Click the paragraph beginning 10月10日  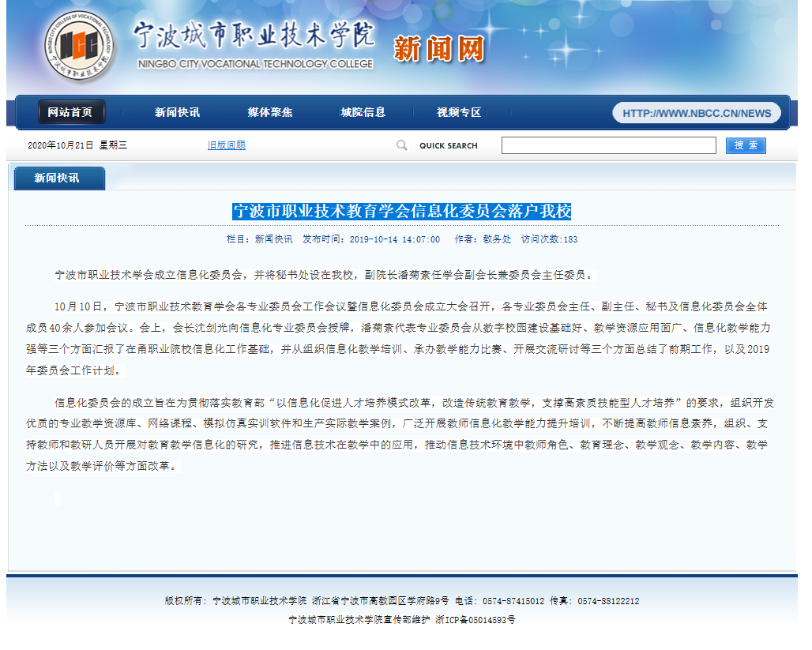point(398,338)
